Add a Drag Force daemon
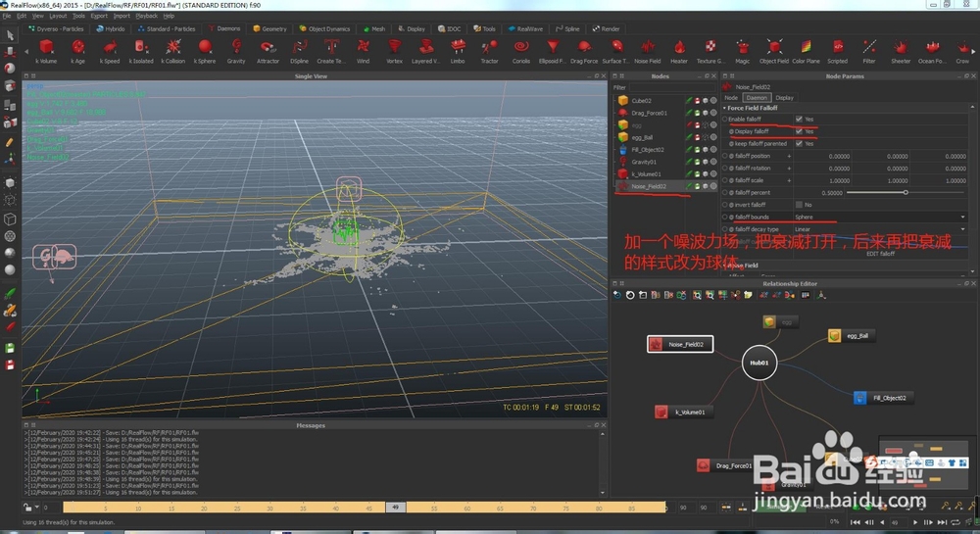The image size is (980, 534). click(584, 52)
